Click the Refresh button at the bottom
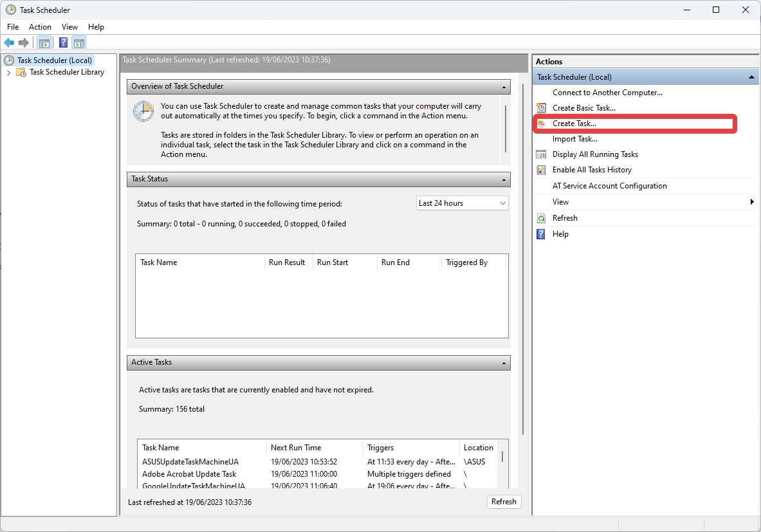This screenshot has width=761, height=532. tap(504, 502)
